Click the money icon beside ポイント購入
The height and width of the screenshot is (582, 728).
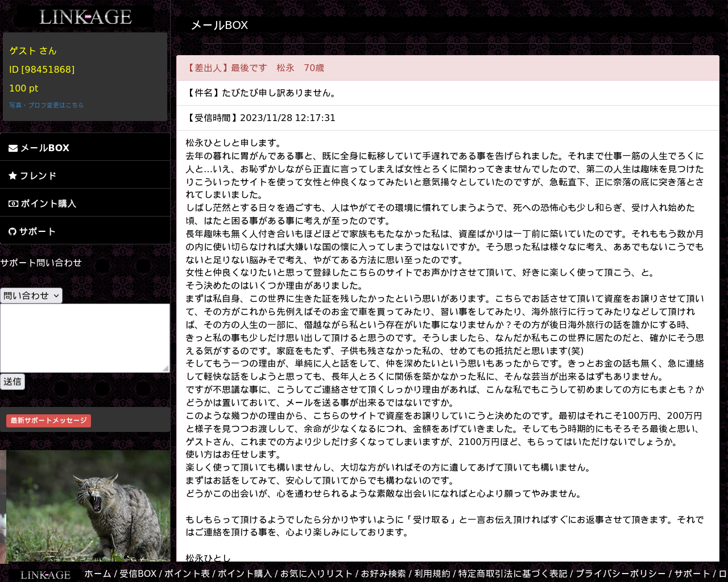(x=13, y=203)
